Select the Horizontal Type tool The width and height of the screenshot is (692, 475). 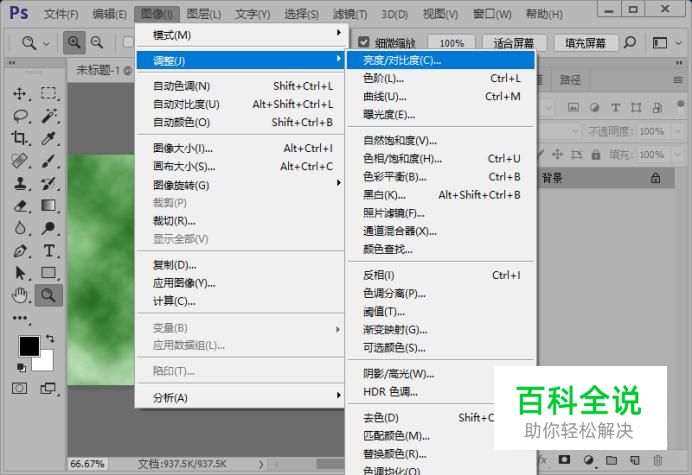(49, 251)
